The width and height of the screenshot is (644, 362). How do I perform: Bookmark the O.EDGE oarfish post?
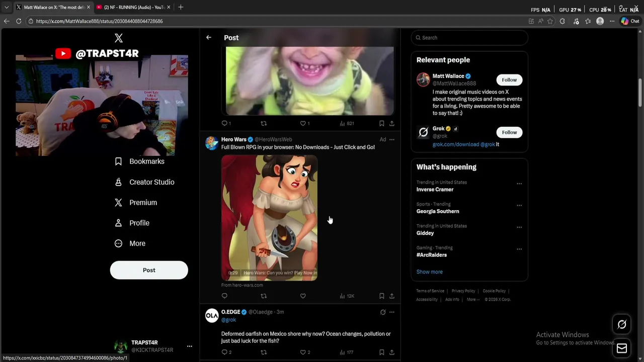[382, 352]
